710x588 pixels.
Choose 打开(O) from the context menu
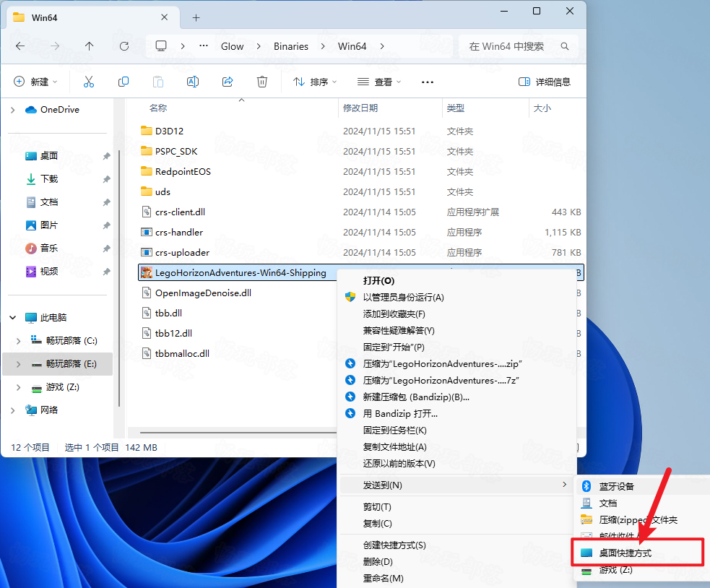378,281
